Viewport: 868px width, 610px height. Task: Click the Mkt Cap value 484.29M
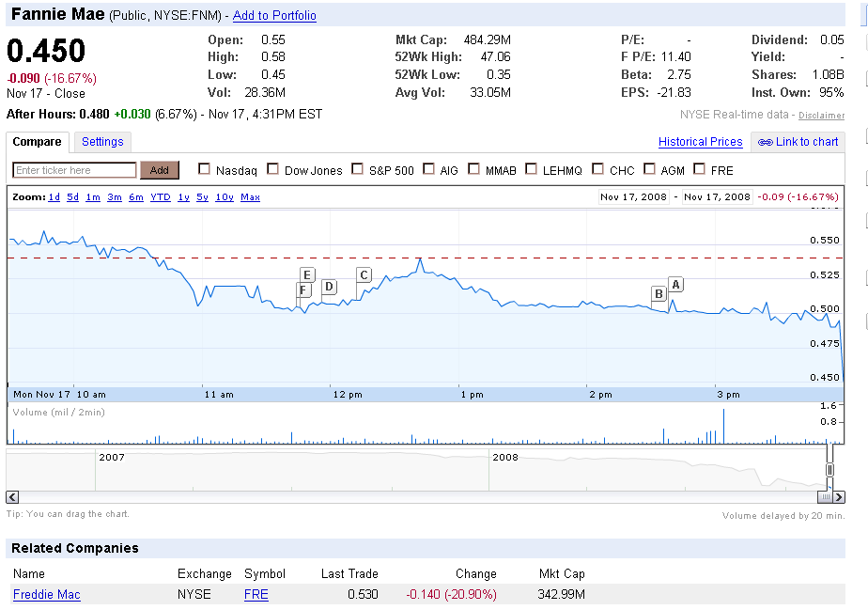pos(488,39)
